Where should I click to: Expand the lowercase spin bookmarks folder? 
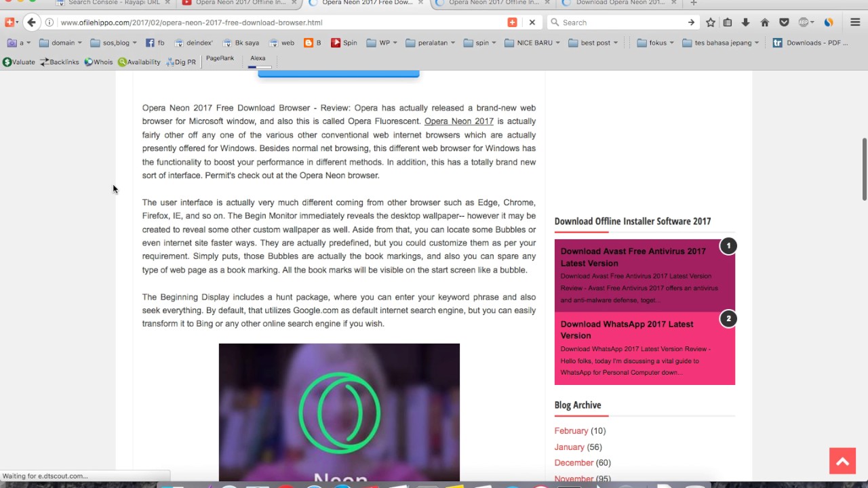[480, 43]
